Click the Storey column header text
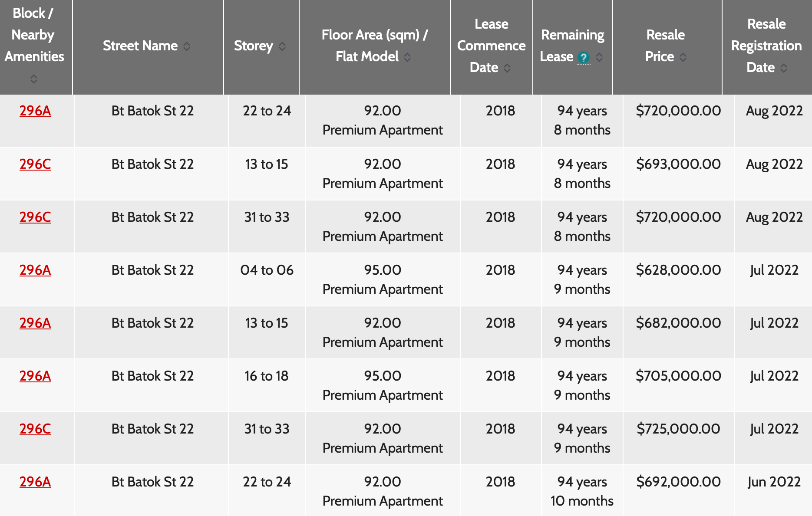Viewport: 812px width, 516px height. pos(254,46)
